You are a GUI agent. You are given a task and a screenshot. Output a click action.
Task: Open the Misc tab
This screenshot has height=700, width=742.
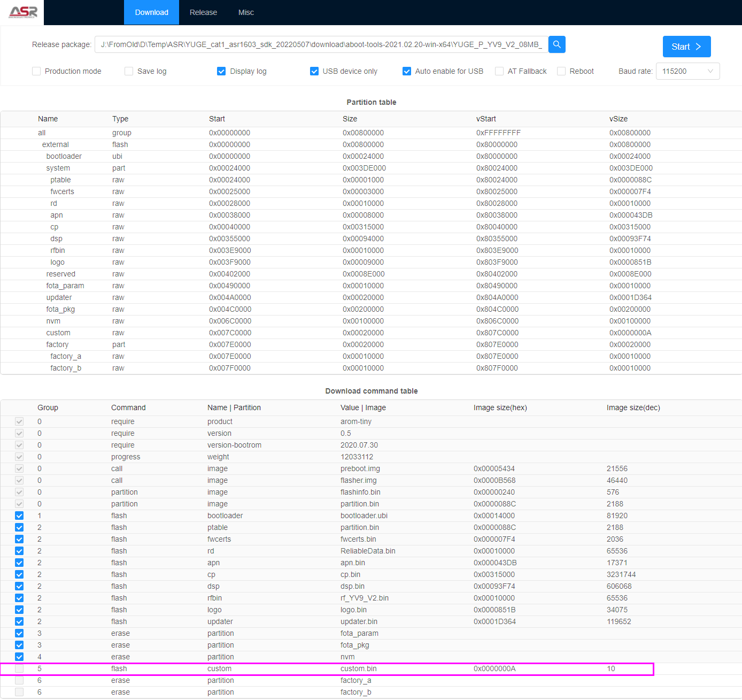click(x=246, y=12)
